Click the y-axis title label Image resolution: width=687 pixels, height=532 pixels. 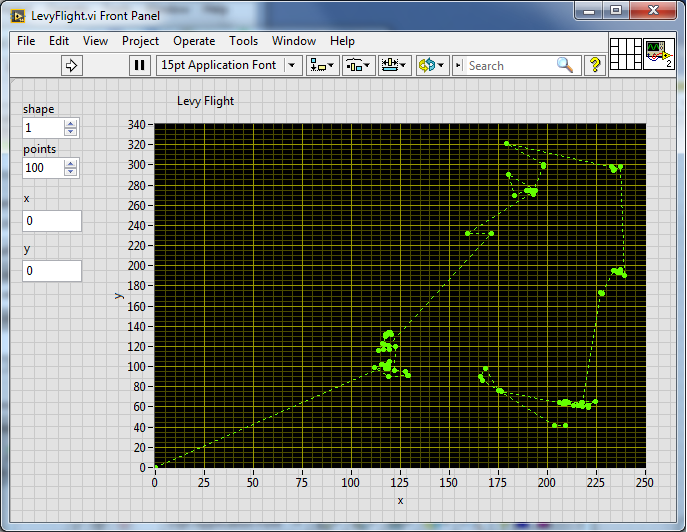click(118, 296)
